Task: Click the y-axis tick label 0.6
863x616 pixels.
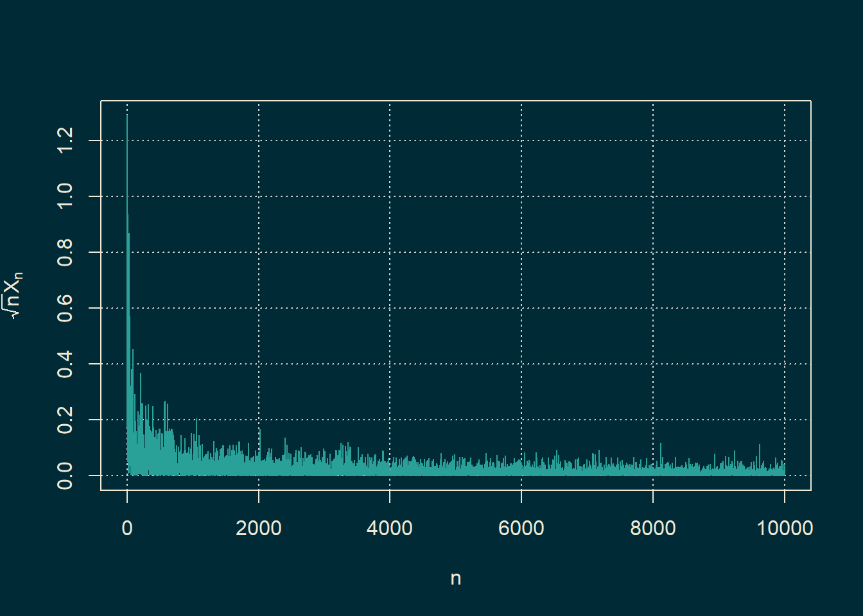Action: pos(65,308)
